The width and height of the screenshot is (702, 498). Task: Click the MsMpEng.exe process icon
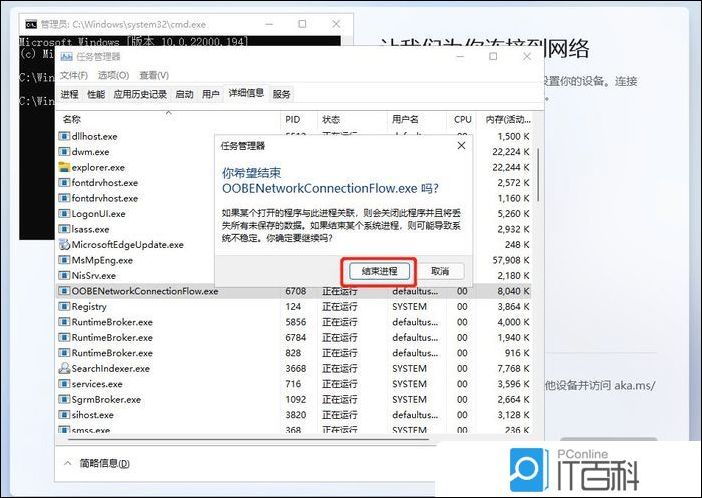pos(64,260)
